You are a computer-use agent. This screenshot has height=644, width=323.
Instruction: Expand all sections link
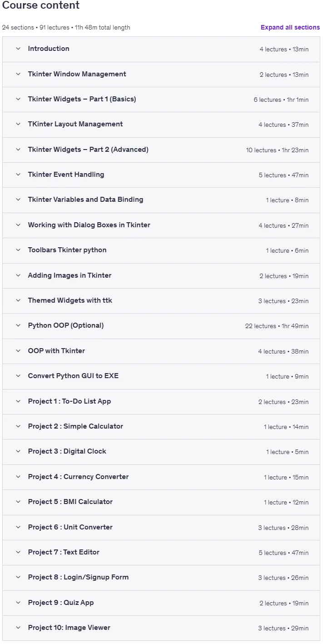click(x=290, y=27)
